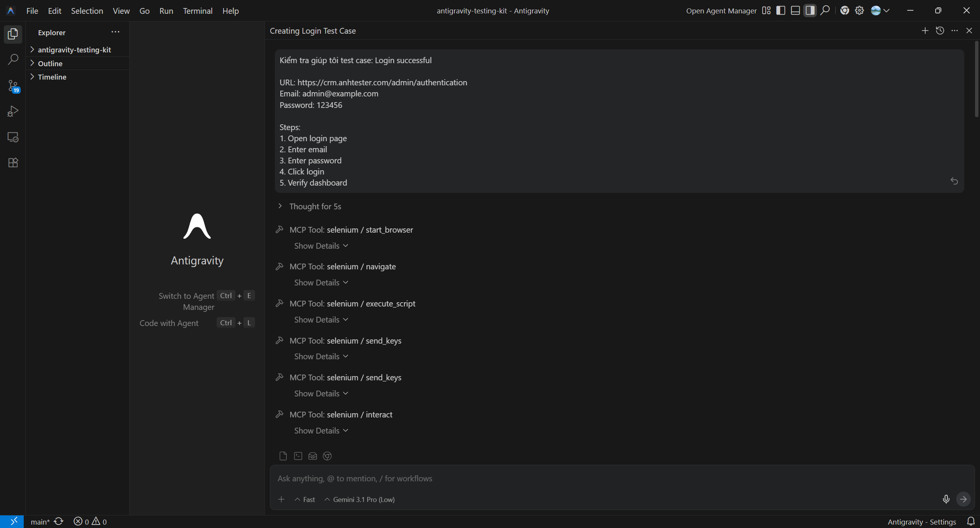Click Open Agent Manager button

point(721,11)
